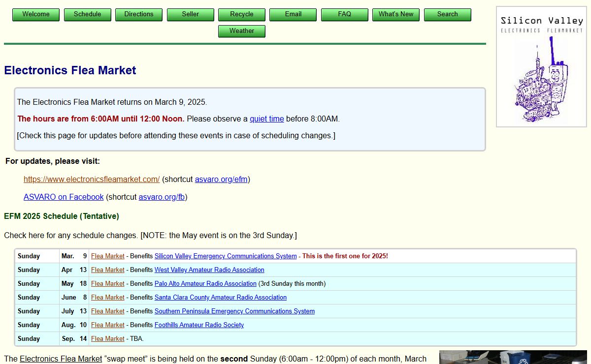
Task: Open the Flea Market link for Sep. 14
Action: coord(108,339)
